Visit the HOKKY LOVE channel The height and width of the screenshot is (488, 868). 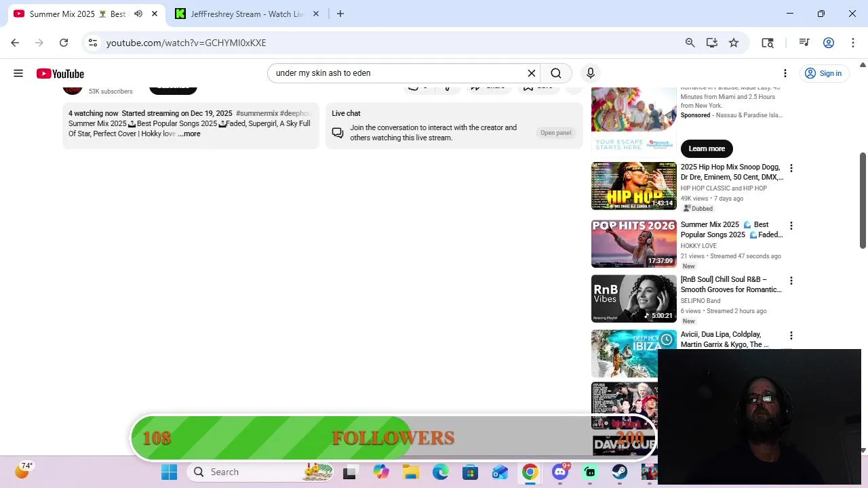point(698,246)
